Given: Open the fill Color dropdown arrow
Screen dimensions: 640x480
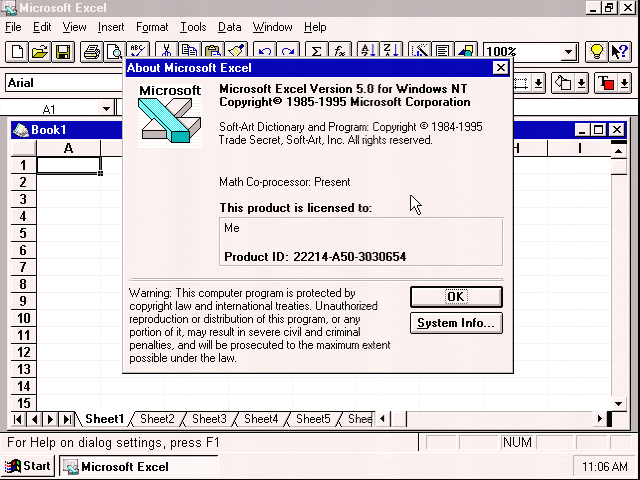Looking at the screenshot, I should pos(581,83).
